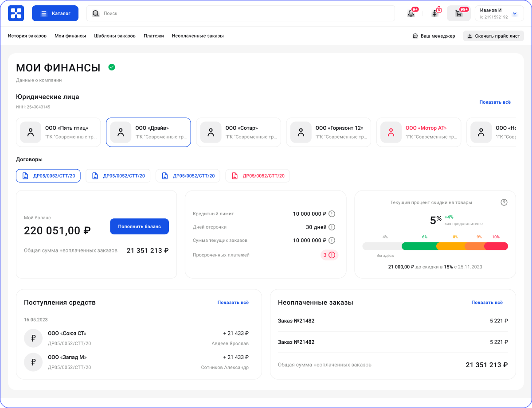Select the red ДР05/0052/СТТ/20 contract chip
This screenshot has width=532, height=408.
click(258, 176)
